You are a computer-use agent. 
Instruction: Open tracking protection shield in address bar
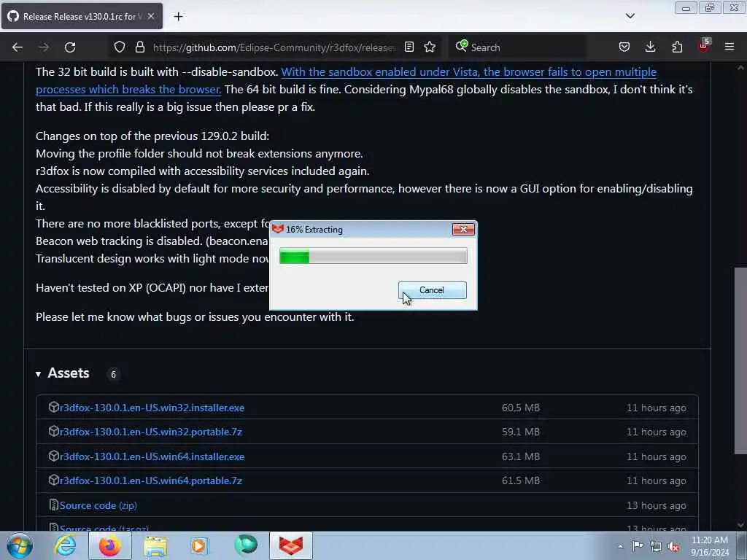pyautogui.click(x=120, y=47)
